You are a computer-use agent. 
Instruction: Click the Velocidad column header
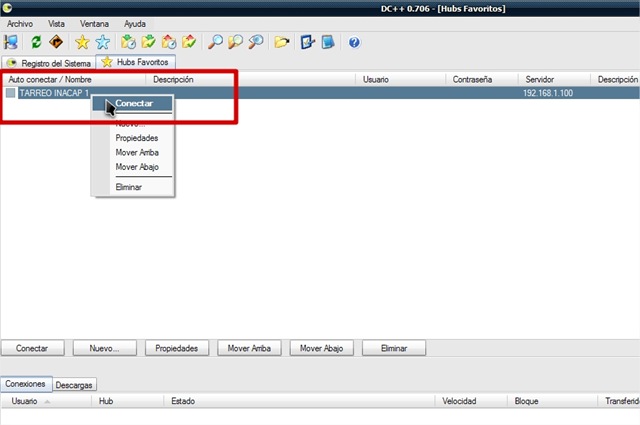[471, 401]
